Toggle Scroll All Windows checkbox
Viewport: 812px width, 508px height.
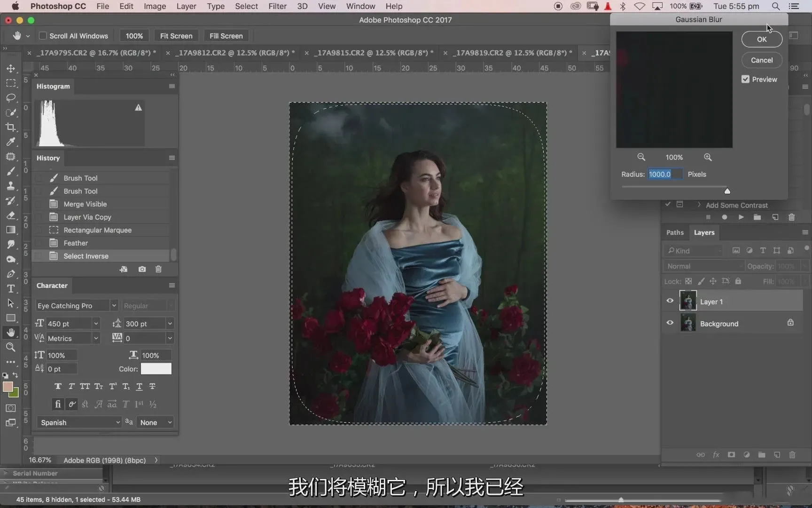point(43,36)
